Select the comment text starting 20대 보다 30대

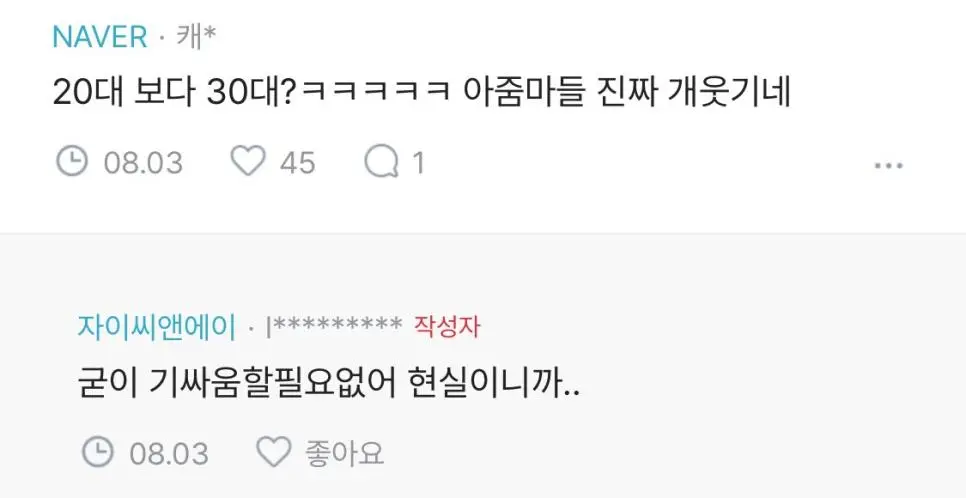[421, 94]
